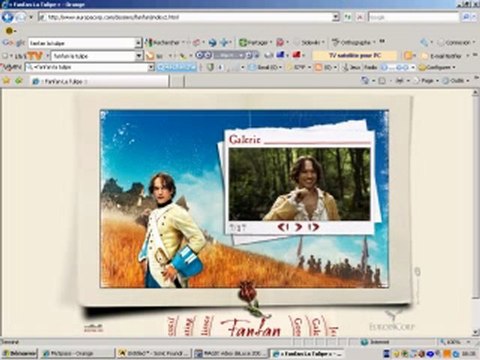This screenshot has width=480, height=360.
Task: Open the Orthographe spell check button
Action: click(x=353, y=43)
